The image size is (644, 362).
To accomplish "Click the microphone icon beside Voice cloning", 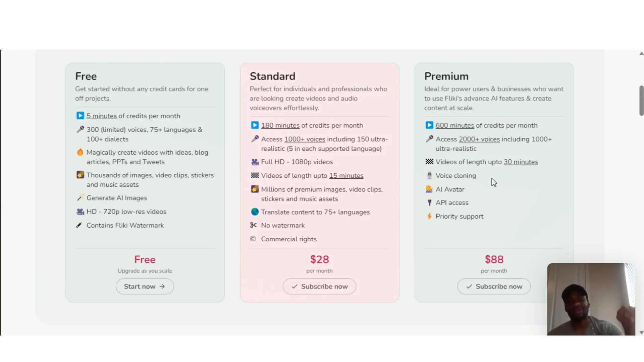I will 429,175.
